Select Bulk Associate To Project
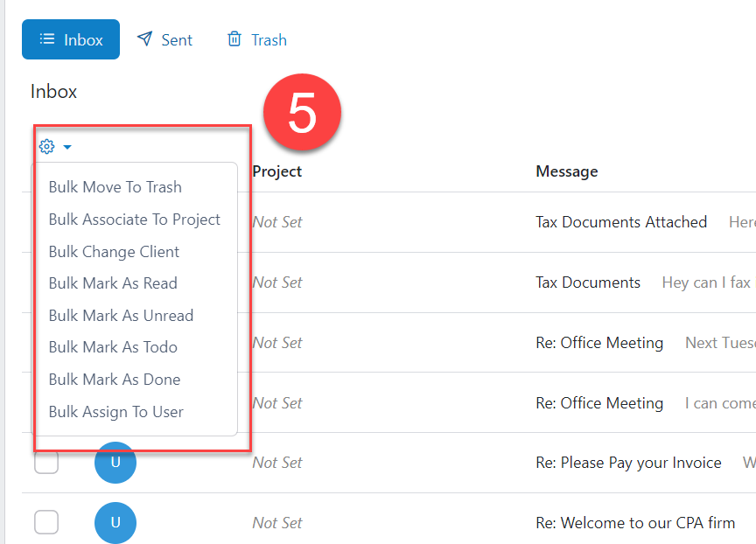The image size is (756, 544). pyautogui.click(x=134, y=219)
